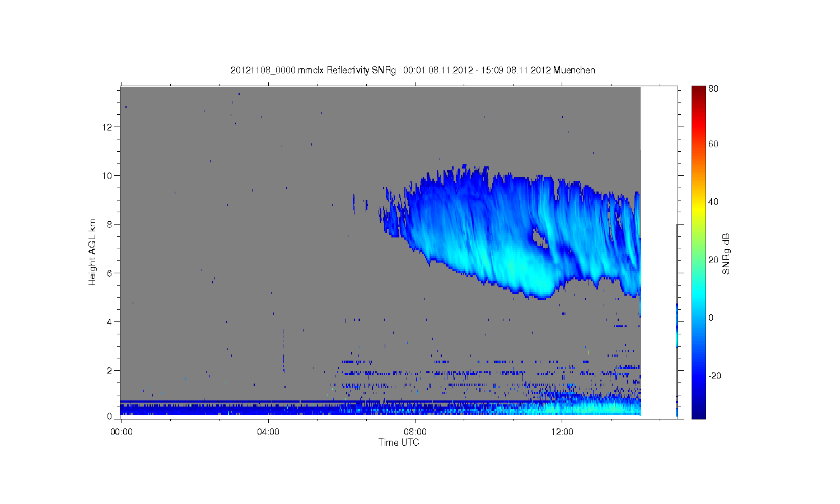Click the 'Height AGL km' y-axis label
The height and width of the screenshot is (504, 840).
click(x=92, y=253)
